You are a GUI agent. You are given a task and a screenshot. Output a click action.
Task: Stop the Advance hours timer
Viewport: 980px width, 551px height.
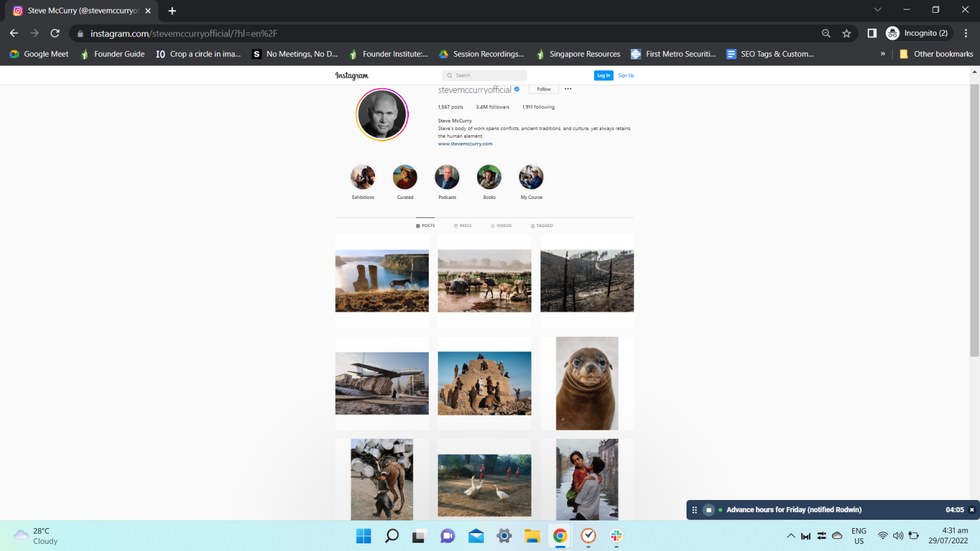[708, 510]
